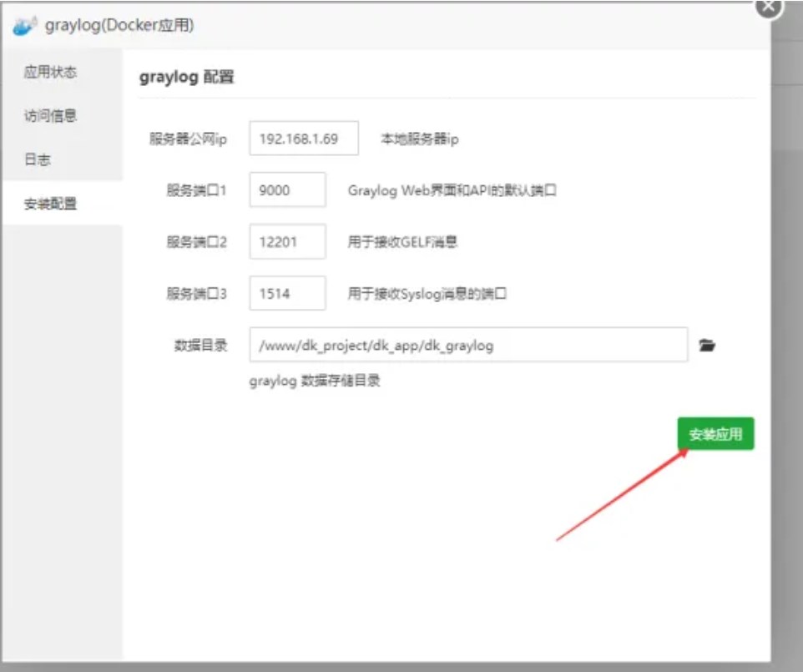803x672 pixels.
Task: Click the Docker whale icon in title bar
Action: tap(26, 26)
